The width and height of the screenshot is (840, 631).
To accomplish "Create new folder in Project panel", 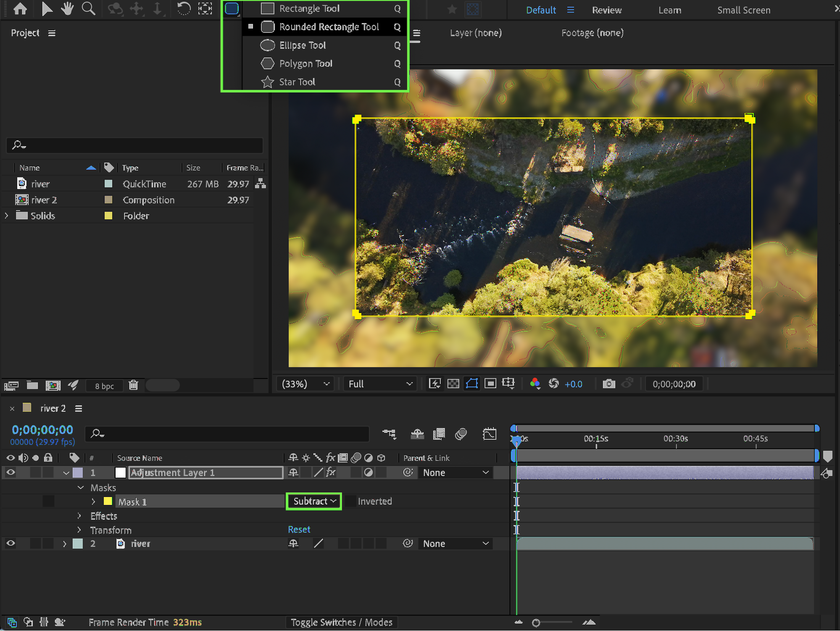I will (32, 385).
